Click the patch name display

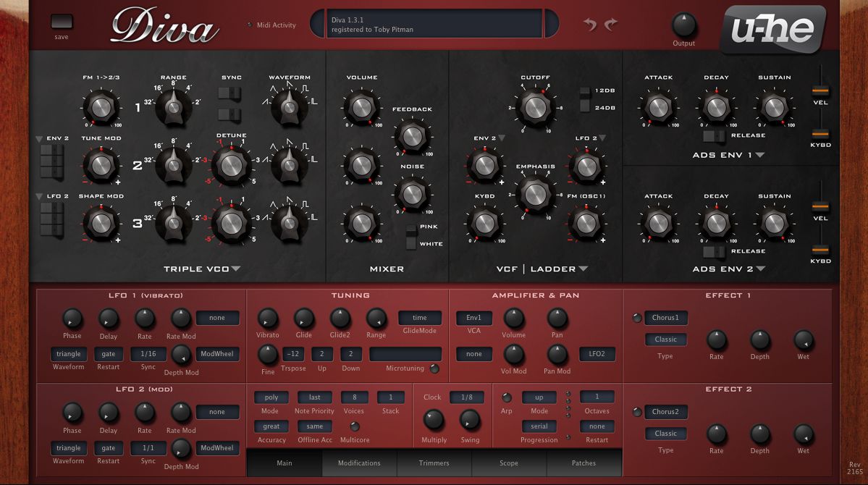(x=434, y=24)
